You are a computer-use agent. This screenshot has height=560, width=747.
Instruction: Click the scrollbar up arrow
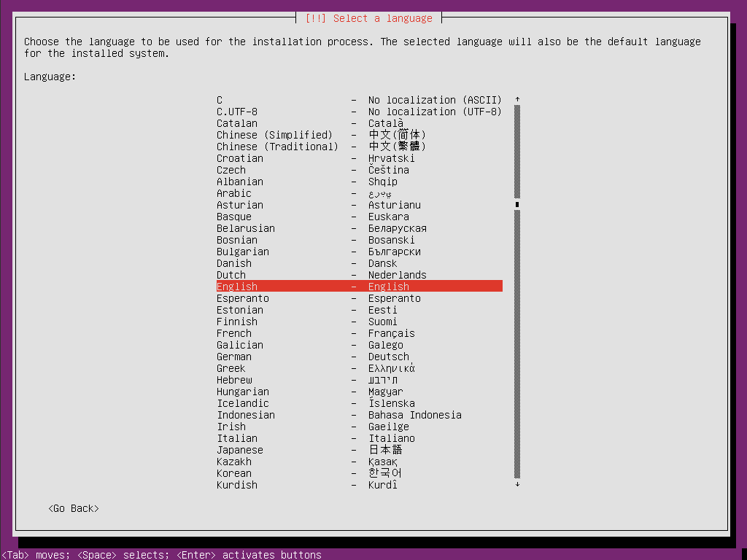click(x=517, y=99)
